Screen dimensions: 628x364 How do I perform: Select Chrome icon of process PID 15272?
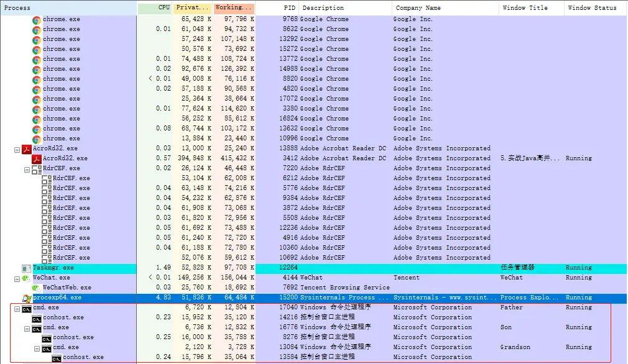[x=37, y=50]
